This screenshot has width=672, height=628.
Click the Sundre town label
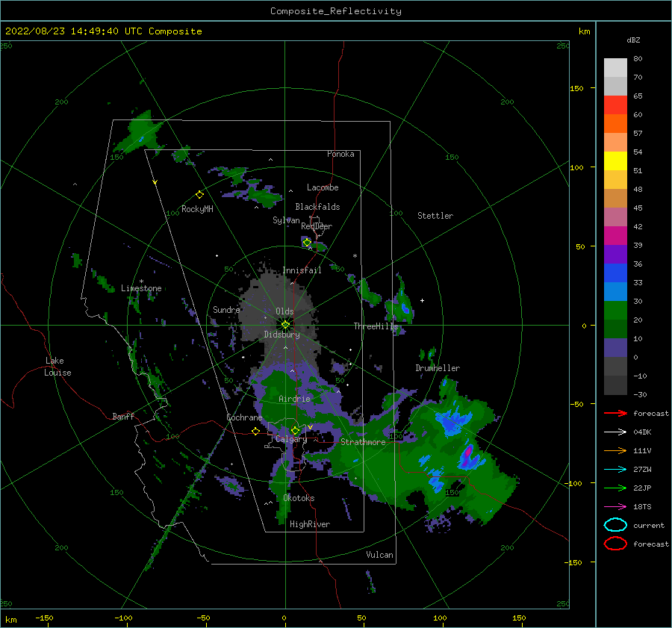point(226,309)
